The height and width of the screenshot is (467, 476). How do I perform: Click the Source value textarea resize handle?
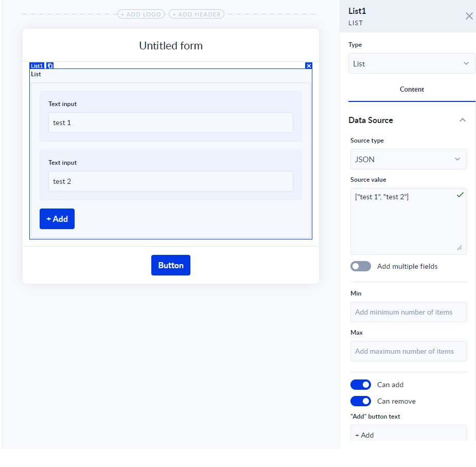(x=460, y=248)
